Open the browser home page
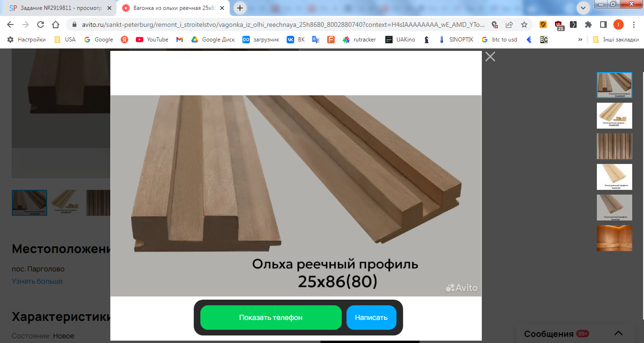 pyautogui.click(x=56, y=24)
